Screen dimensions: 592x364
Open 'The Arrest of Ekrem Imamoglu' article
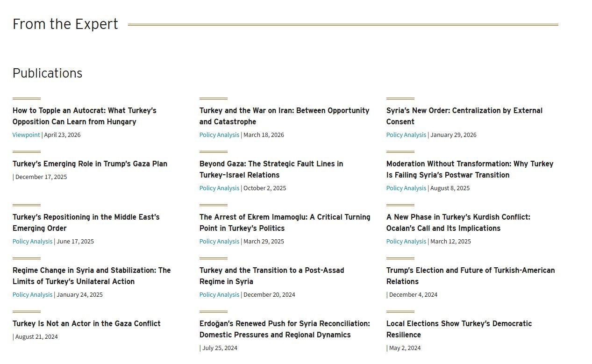point(285,222)
